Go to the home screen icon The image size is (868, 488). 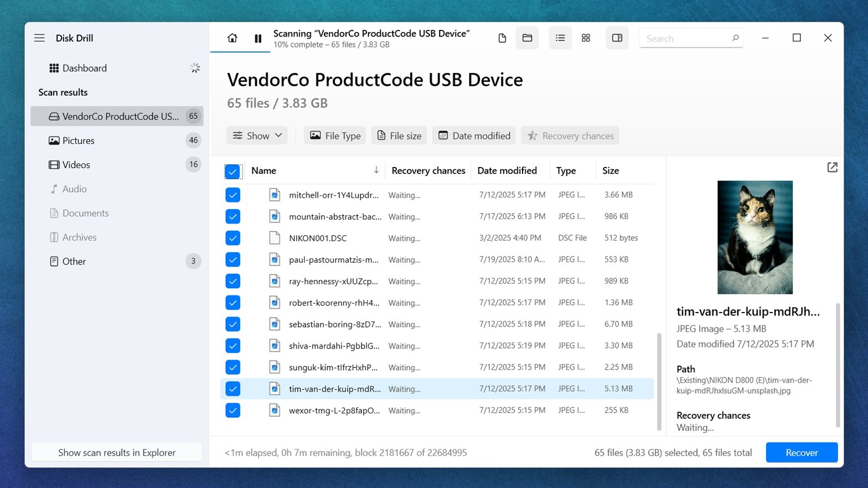[x=232, y=38]
